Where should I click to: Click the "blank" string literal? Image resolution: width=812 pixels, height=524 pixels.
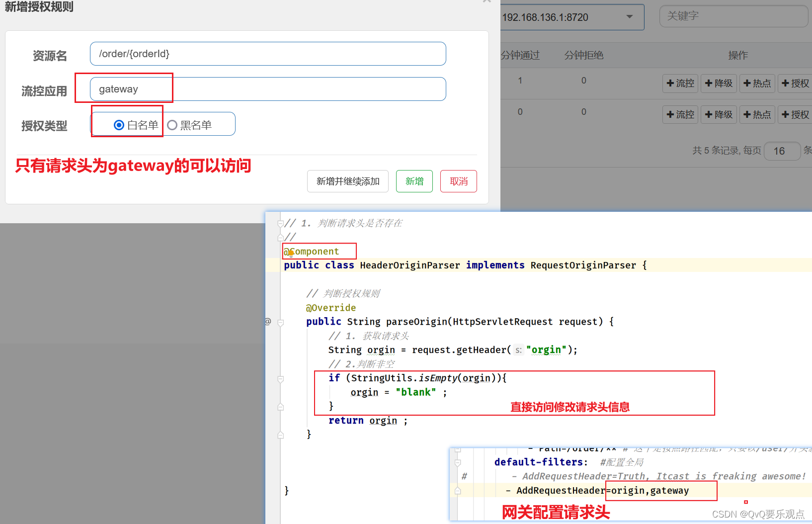tap(416, 392)
